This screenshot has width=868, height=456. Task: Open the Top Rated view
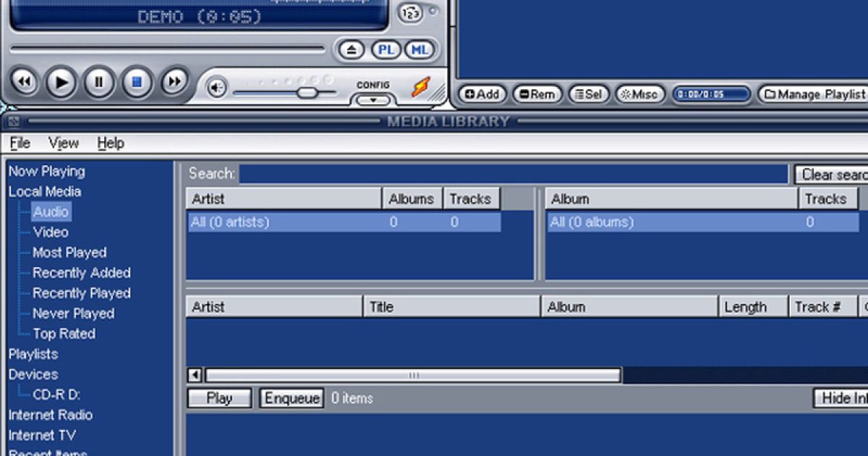pos(64,334)
